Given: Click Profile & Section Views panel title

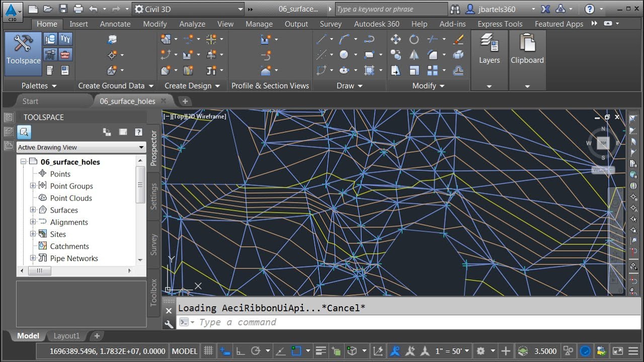Looking at the screenshot, I should 270,86.
